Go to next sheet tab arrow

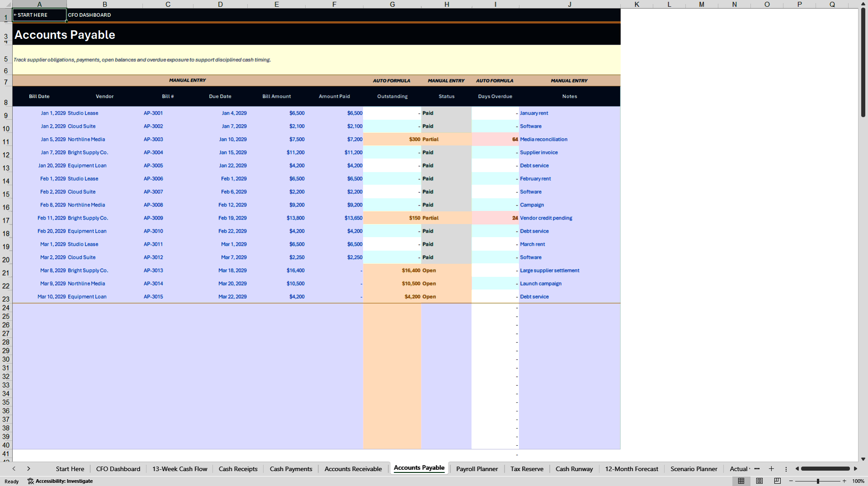click(28, 469)
